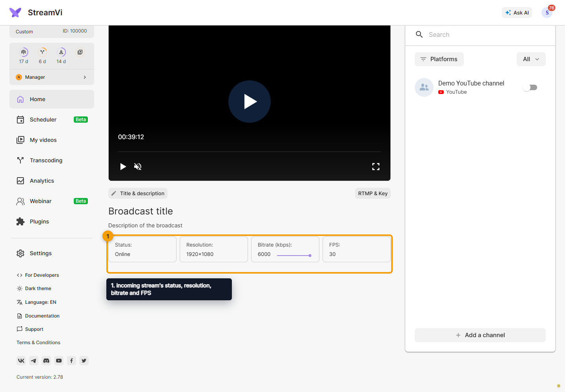Open the Twitter social icon
The height and width of the screenshot is (392, 565).
click(x=84, y=361)
